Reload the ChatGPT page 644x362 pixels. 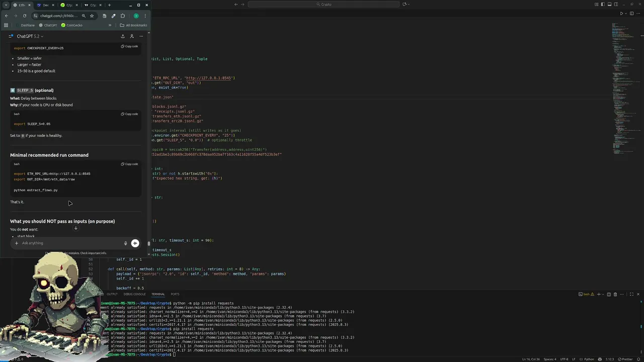25,16
